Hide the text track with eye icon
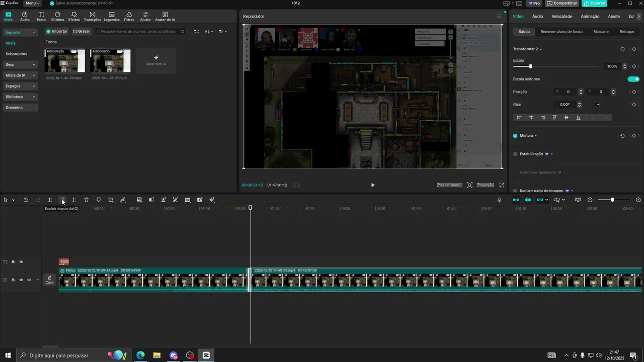644x362 pixels. pos(21,262)
